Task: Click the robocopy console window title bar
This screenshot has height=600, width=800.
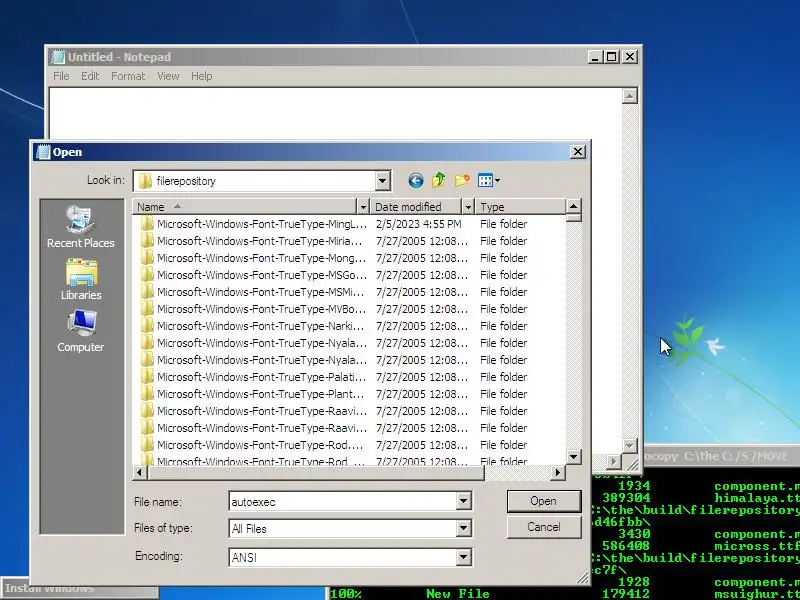Action: pos(719,456)
